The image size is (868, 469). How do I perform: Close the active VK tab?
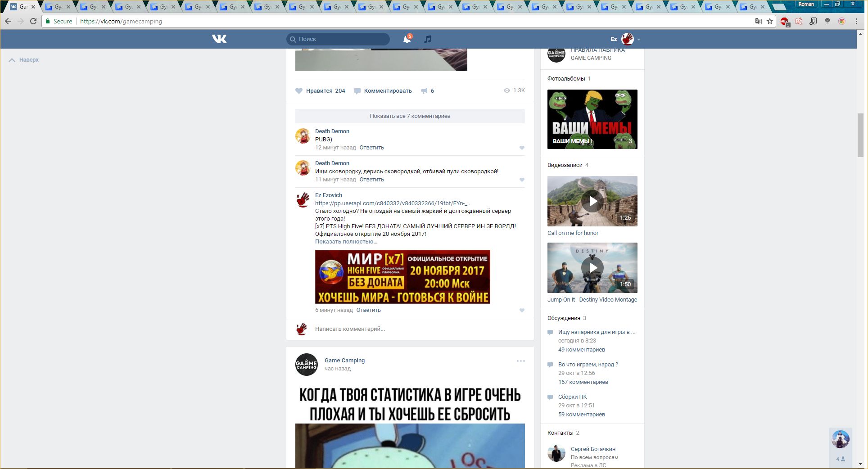click(33, 7)
